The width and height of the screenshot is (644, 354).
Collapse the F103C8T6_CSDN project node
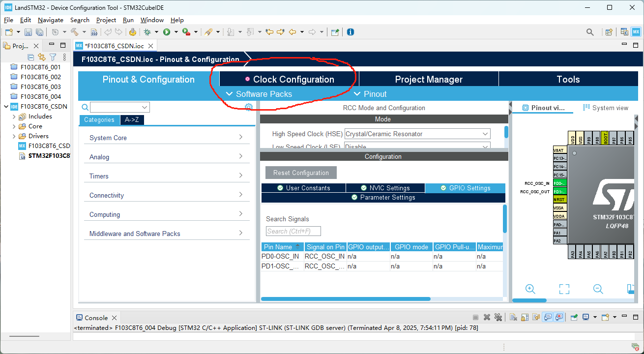pos(6,107)
